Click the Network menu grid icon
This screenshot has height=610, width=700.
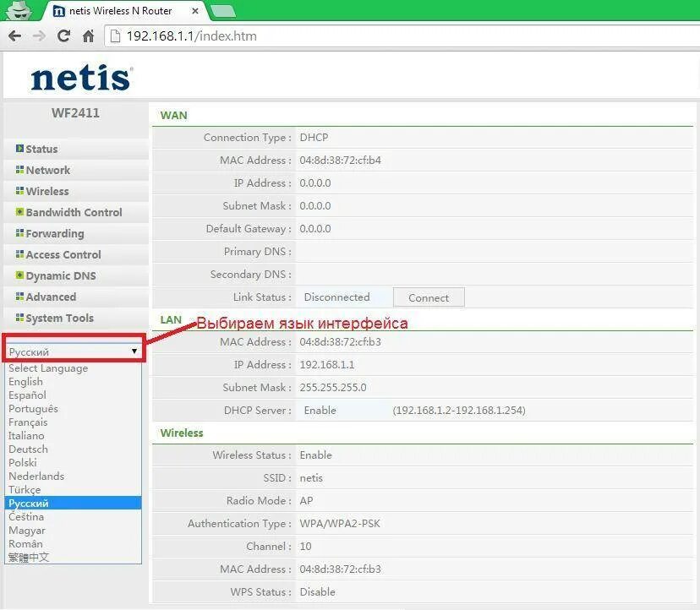coord(19,170)
